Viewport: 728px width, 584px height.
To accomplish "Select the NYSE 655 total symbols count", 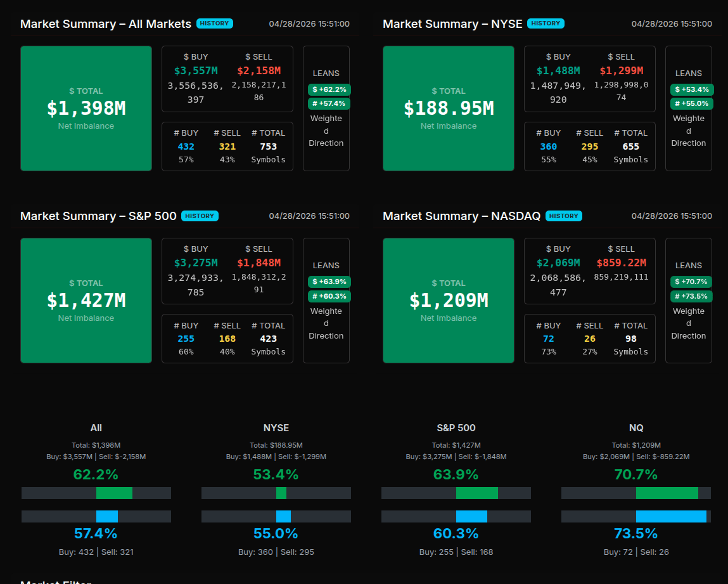I will (630, 146).
